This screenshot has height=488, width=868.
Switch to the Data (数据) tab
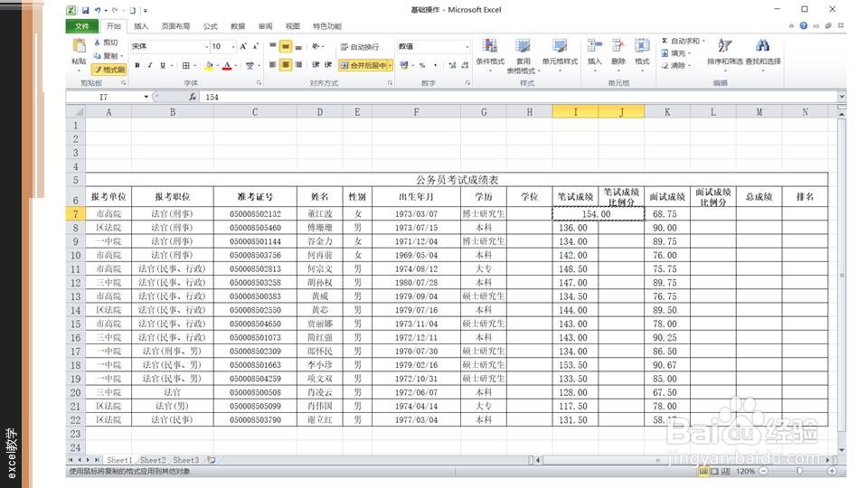tap(238, 26)
